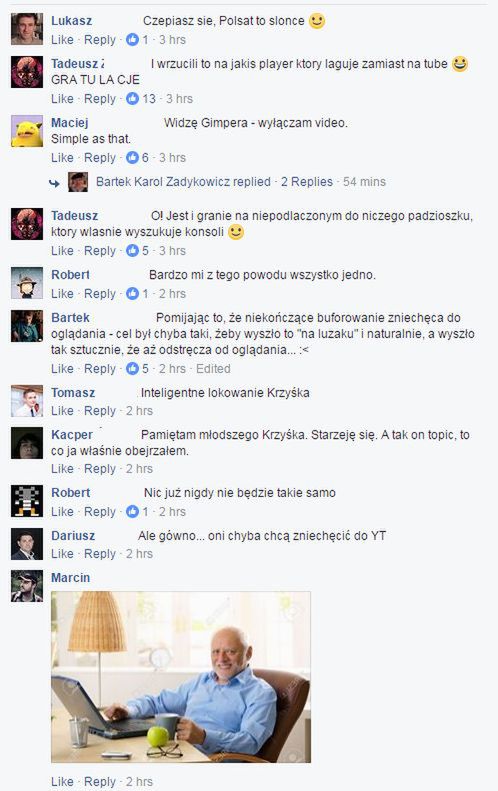Reply to Kacper's comment

100,469
